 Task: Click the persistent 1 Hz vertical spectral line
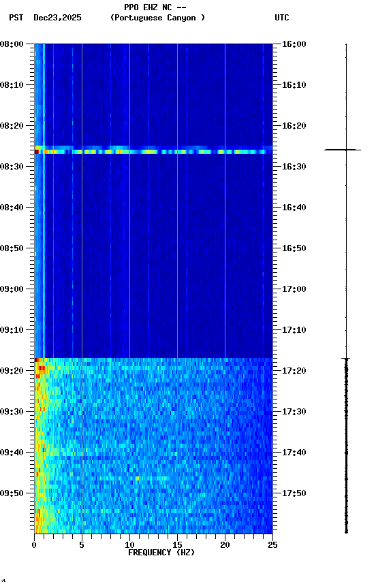coord(44,201)
